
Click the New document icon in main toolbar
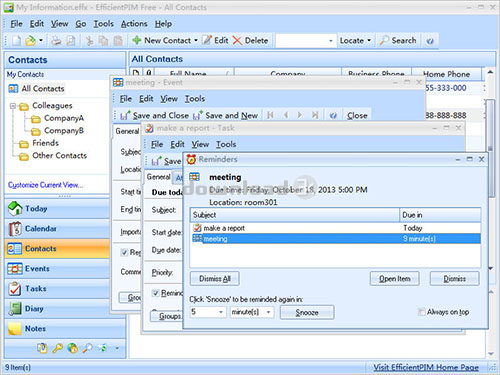tap(16, 41)
